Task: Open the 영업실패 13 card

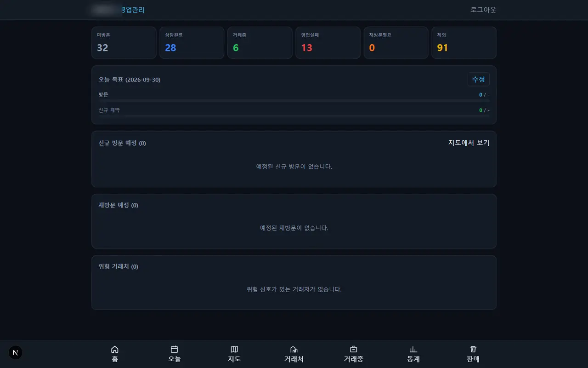Action: [328, 43]
